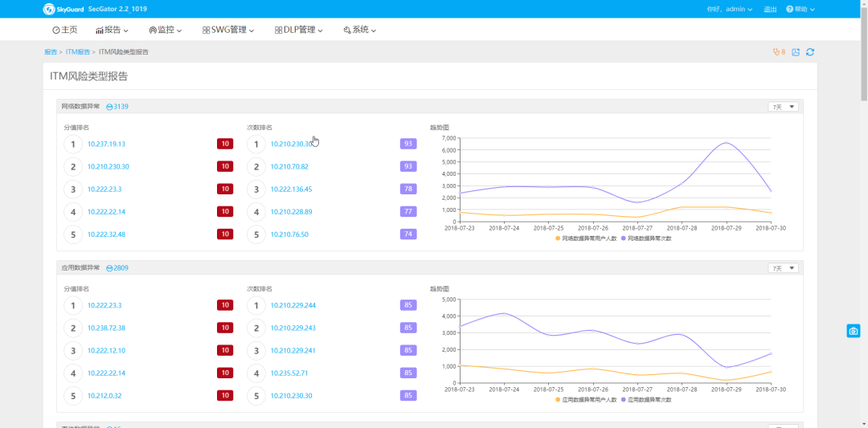This screenshot has height=428, width=868.
Task: Go to 报告 breadcrumb link
Action: click(51, 52)
